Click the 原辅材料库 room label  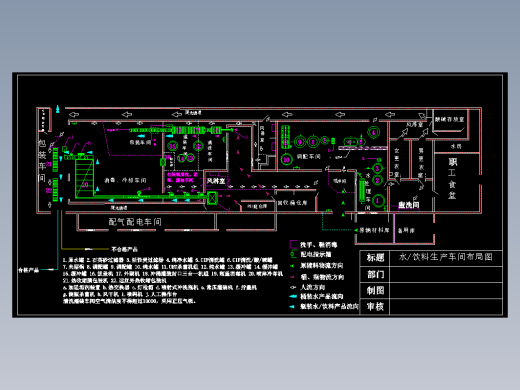point(374,230)
